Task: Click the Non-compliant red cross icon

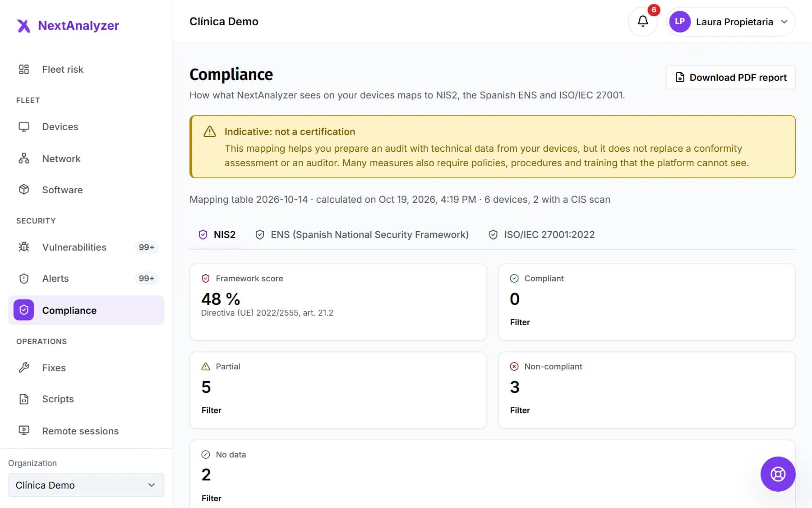Action: (x=514, y=367)
